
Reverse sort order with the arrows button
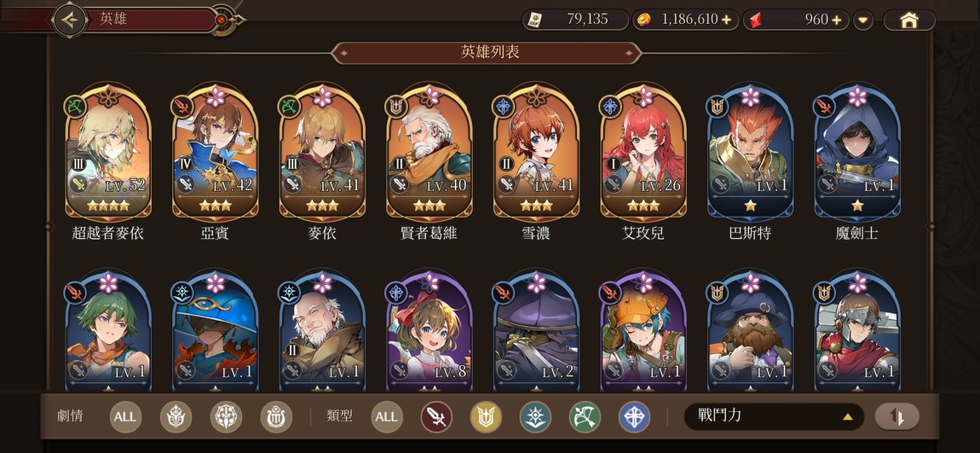896,416
